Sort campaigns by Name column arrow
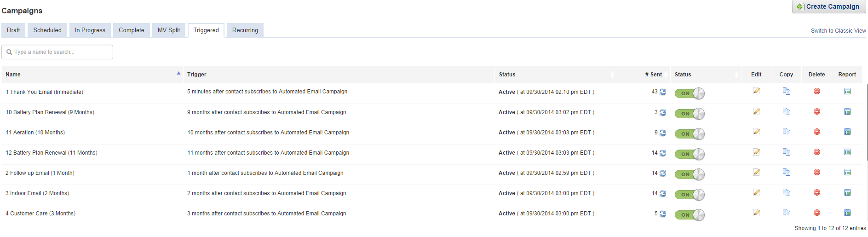The width and height of the screenshot is (868, 237). [178, 74]
